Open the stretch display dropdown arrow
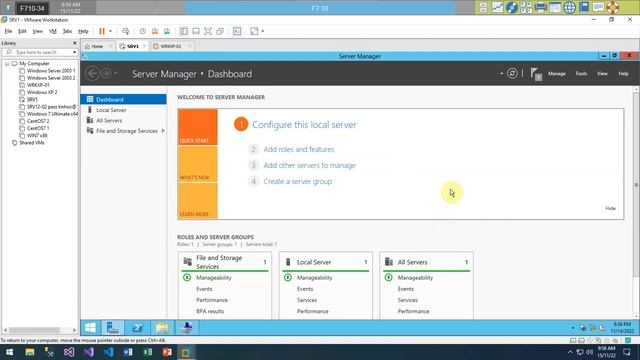Image resolution: width=640 pixels, height=360 pixels. (263, 31)
